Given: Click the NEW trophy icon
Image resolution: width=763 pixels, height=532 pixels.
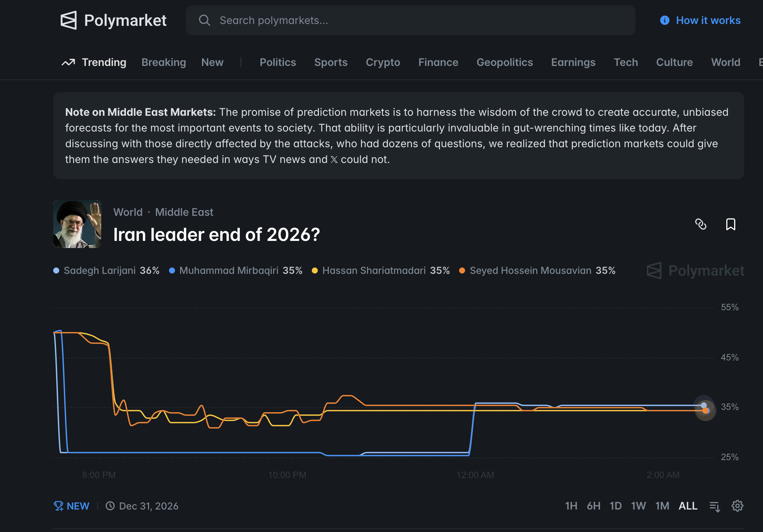Looking at the screenshot, I should pos(58,506).
